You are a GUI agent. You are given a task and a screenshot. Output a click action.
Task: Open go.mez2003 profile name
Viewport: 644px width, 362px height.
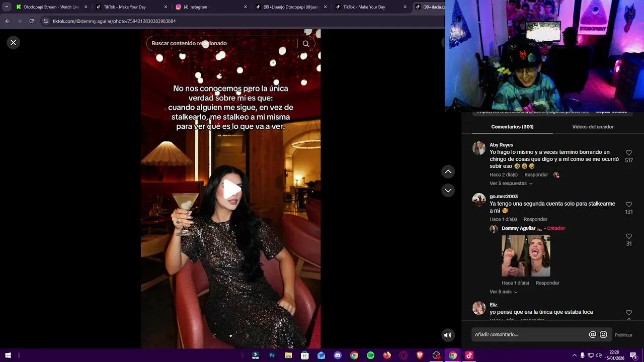coord(504,197)
